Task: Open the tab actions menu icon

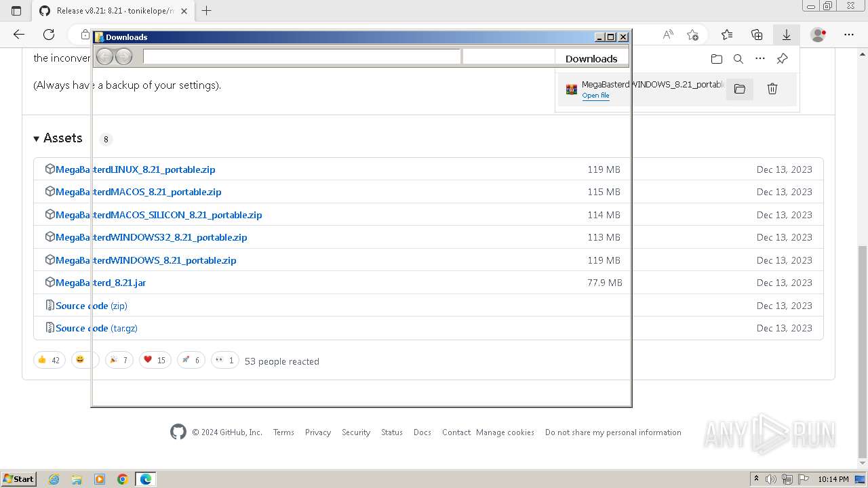Action: pos(16,11)
